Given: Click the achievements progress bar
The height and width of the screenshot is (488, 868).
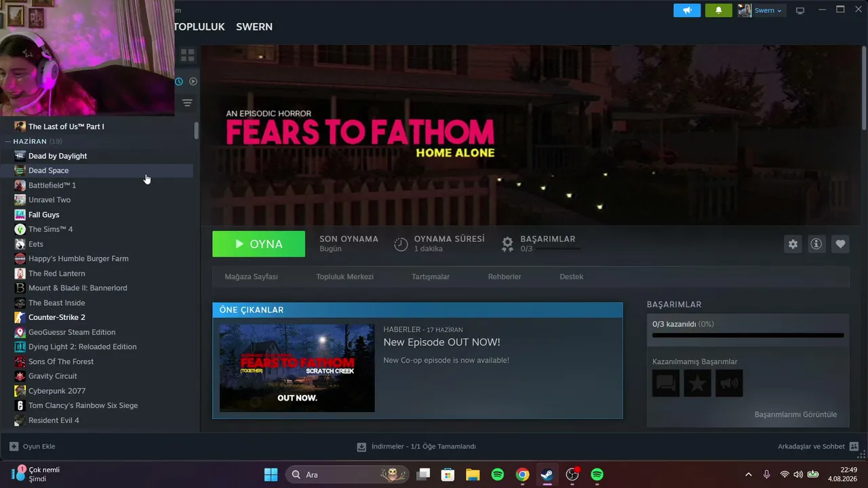Looking at the screenshot, I should coord(748,335).
